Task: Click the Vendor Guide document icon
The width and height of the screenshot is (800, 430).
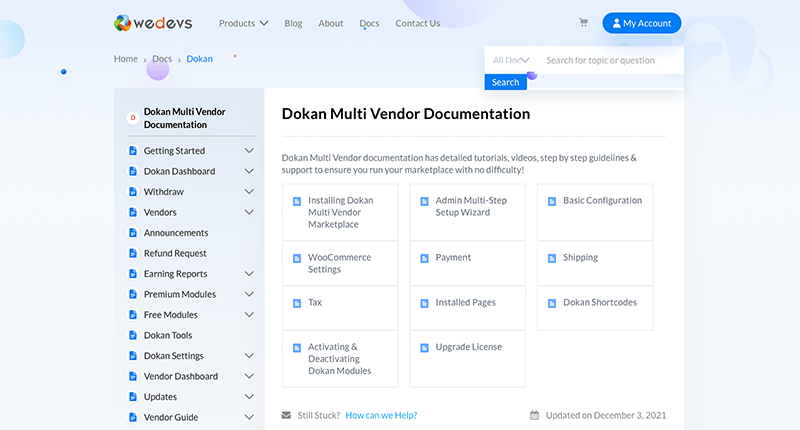Action: [x=133, y=417]
